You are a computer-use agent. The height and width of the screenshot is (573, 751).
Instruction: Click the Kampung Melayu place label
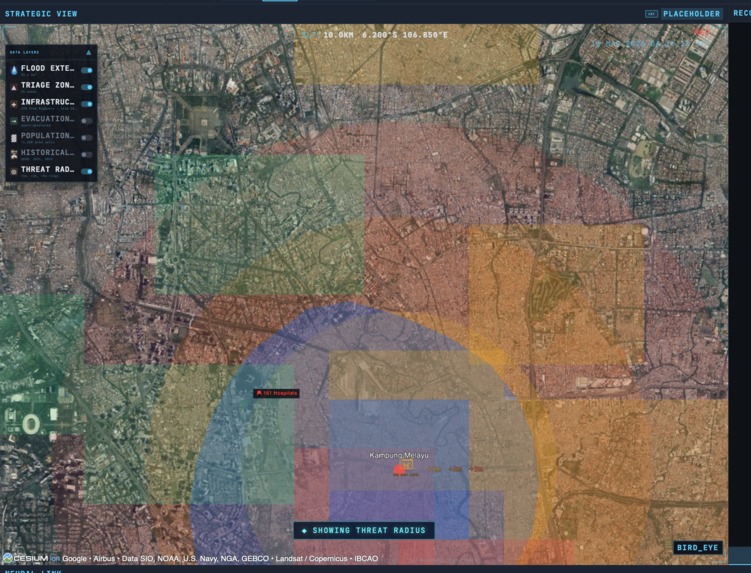(399, 455)
